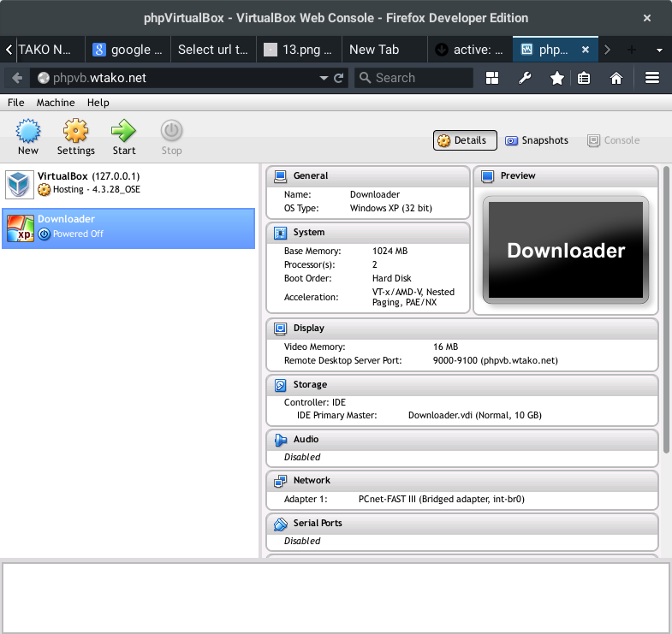The image size is (672, 634).
Task: Click the Powered Off status icon
Action: [44, 234]
